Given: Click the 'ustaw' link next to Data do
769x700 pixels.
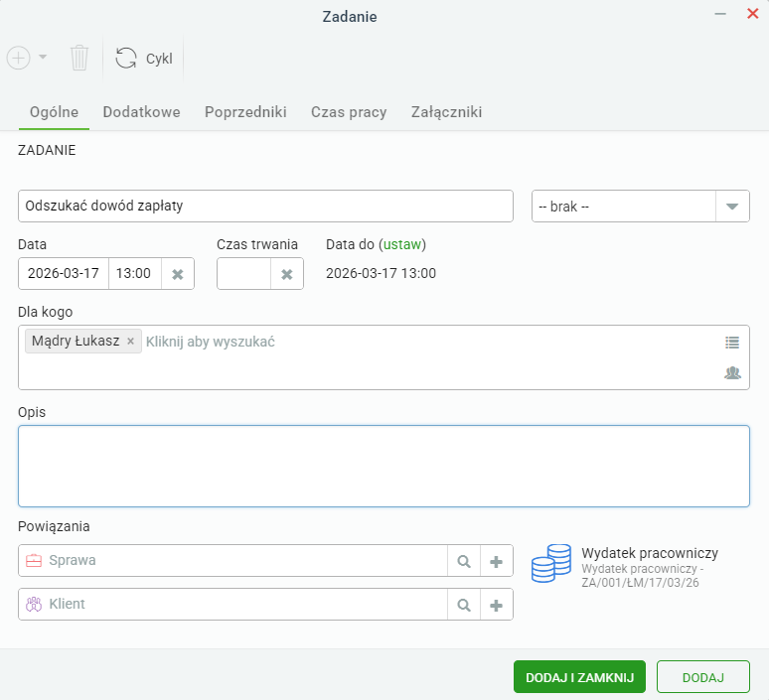Looking at the screenshot, I should click(402, 244).
